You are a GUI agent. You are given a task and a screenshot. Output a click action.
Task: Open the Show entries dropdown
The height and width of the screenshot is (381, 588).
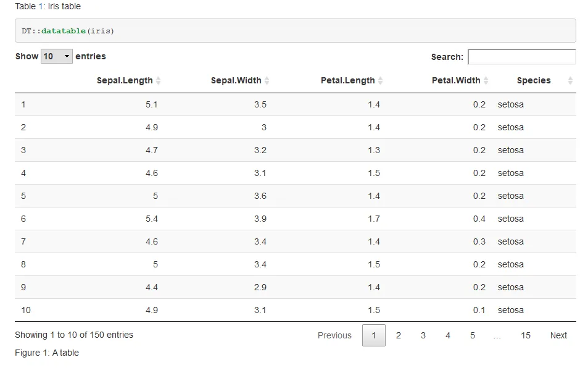(57, 56)
